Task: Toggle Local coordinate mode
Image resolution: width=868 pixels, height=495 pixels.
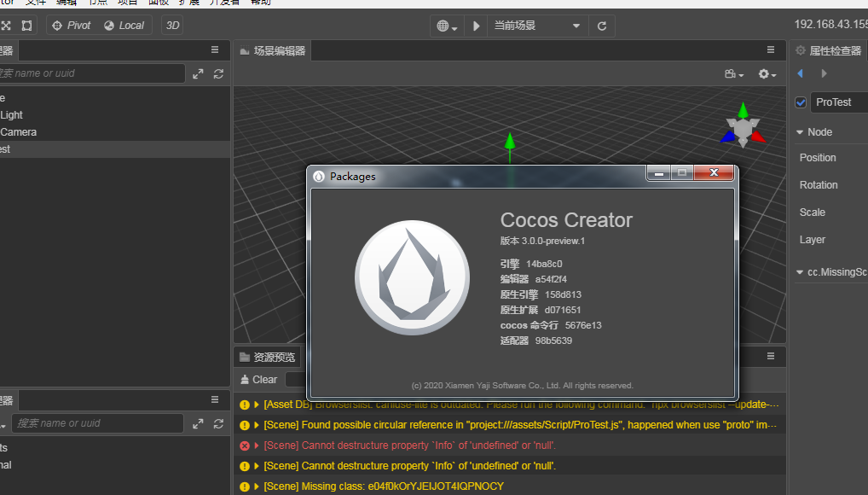Action: (124, 26)
